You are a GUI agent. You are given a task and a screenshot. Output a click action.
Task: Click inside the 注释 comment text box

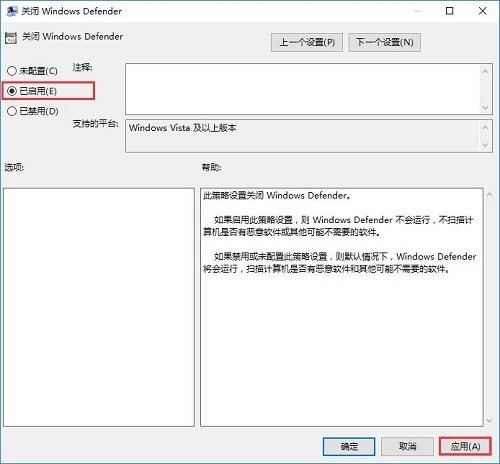(303, 89)
